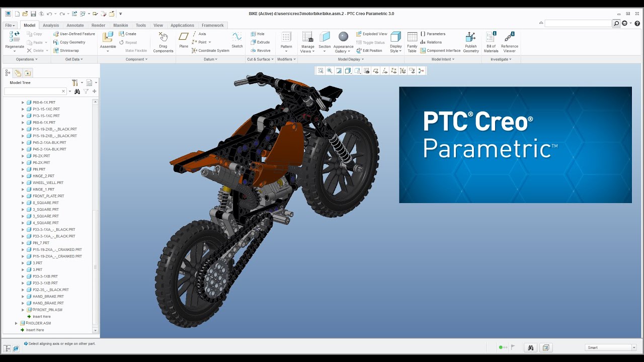
Task: Expand the Operations group dropdown
Action: point(26,59)
